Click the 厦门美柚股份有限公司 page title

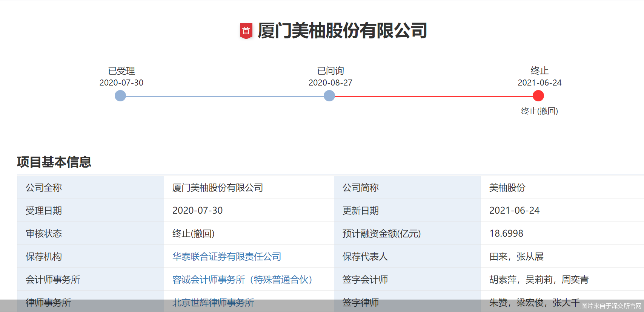pos(343,31)
